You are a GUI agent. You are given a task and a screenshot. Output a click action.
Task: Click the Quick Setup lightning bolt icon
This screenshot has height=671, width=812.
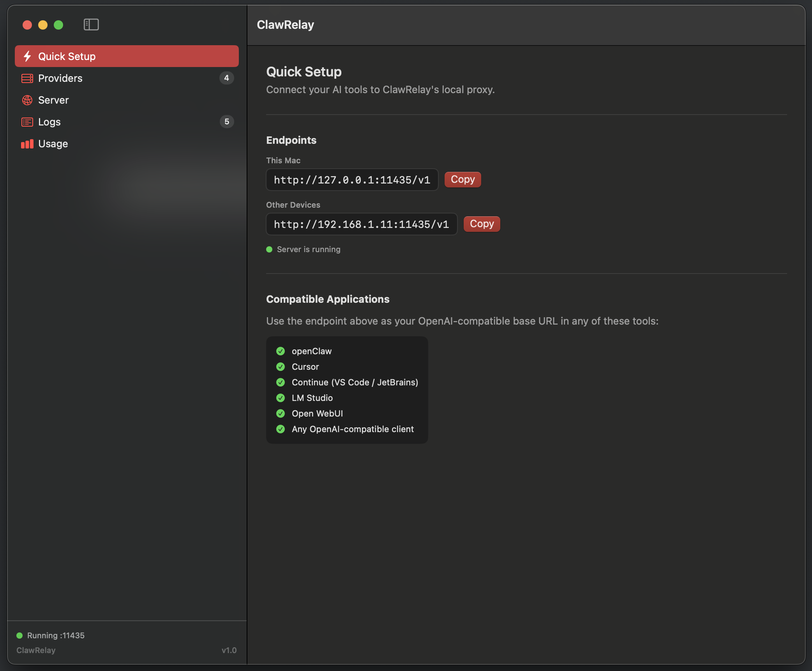27,56
